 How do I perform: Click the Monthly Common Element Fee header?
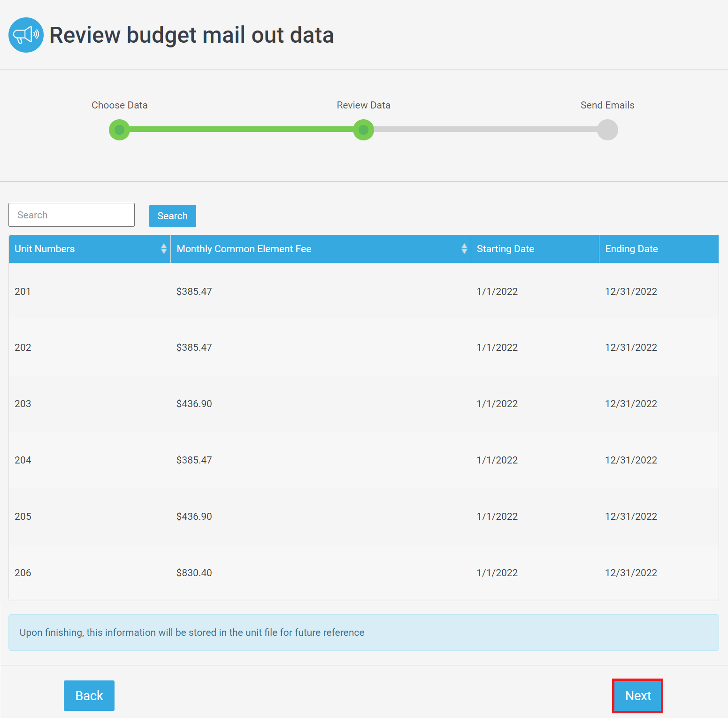pyautogui.click(x=321, y=249)
